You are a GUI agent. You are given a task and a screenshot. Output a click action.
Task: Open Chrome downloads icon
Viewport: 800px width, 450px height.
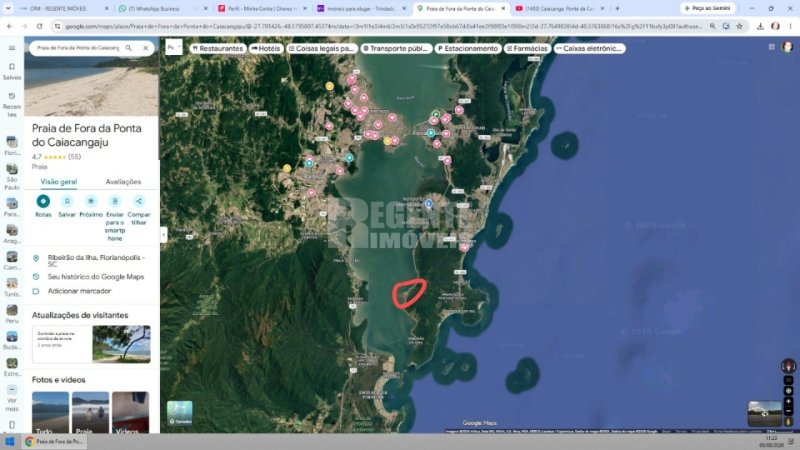(760, 26)
